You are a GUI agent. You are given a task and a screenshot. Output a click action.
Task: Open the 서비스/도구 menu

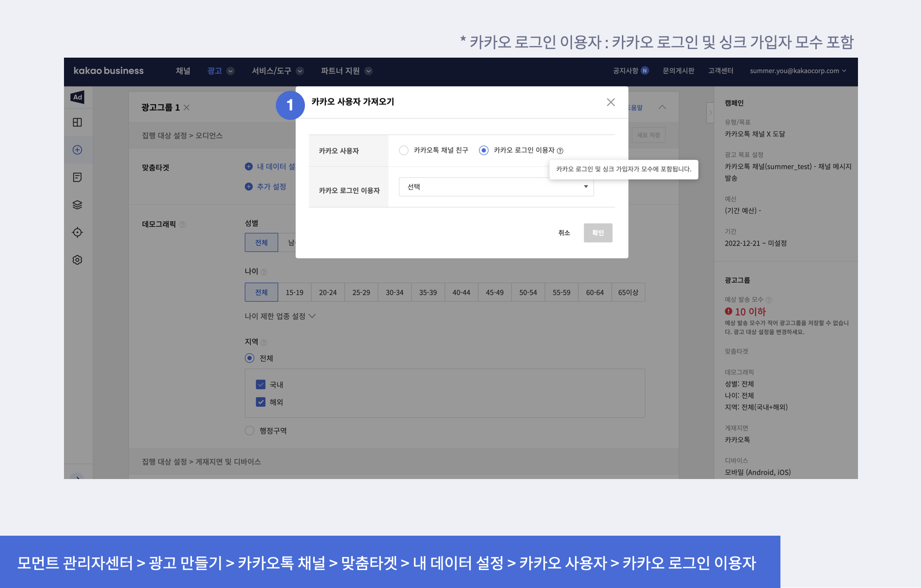click(277, 71)
